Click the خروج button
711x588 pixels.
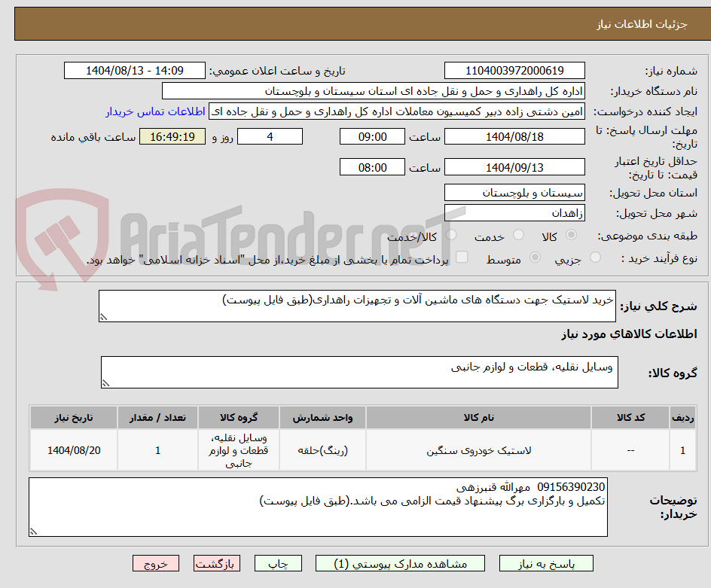(156, 563)
